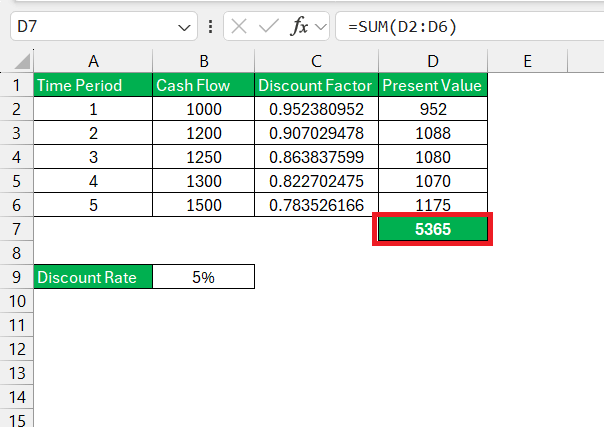Viewport: 604px width, 427px height.
Task: Select column E header
Action: pos(527,61)
